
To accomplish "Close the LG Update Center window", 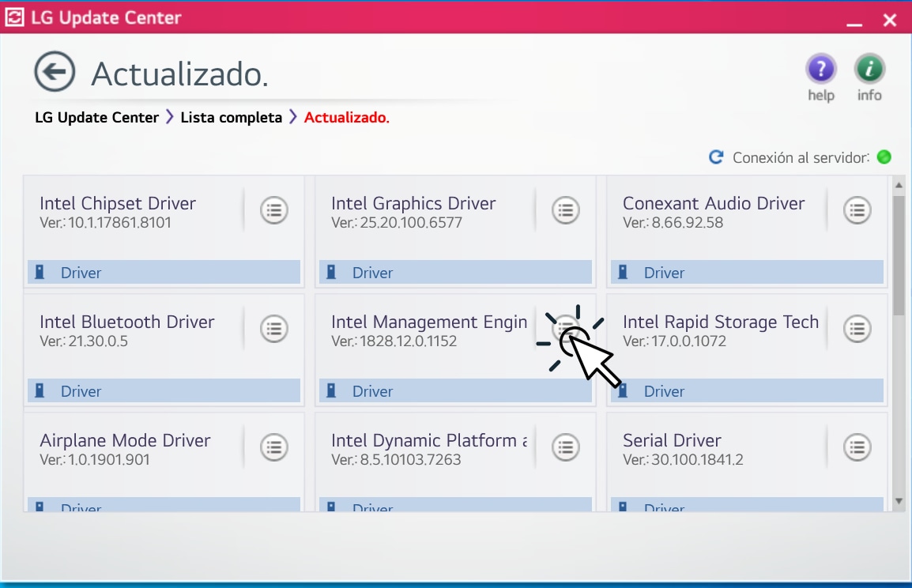I will (x=890, y=21).
